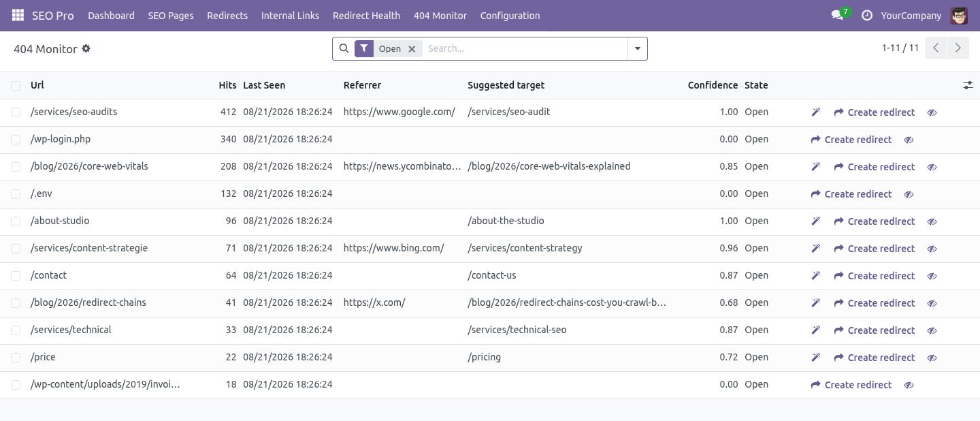Toggle the select-all header checkbox
Screen dimensions: 980x421
pos(16,85)
